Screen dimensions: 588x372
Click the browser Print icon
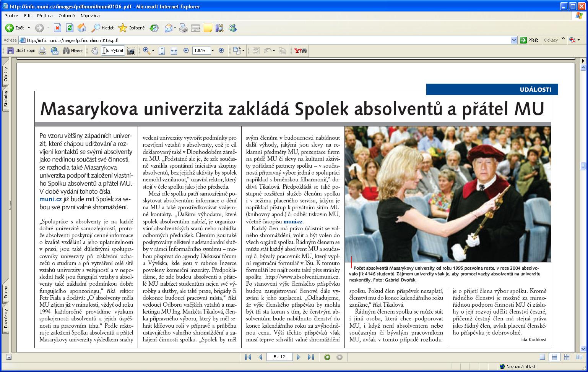pos(184,28)
